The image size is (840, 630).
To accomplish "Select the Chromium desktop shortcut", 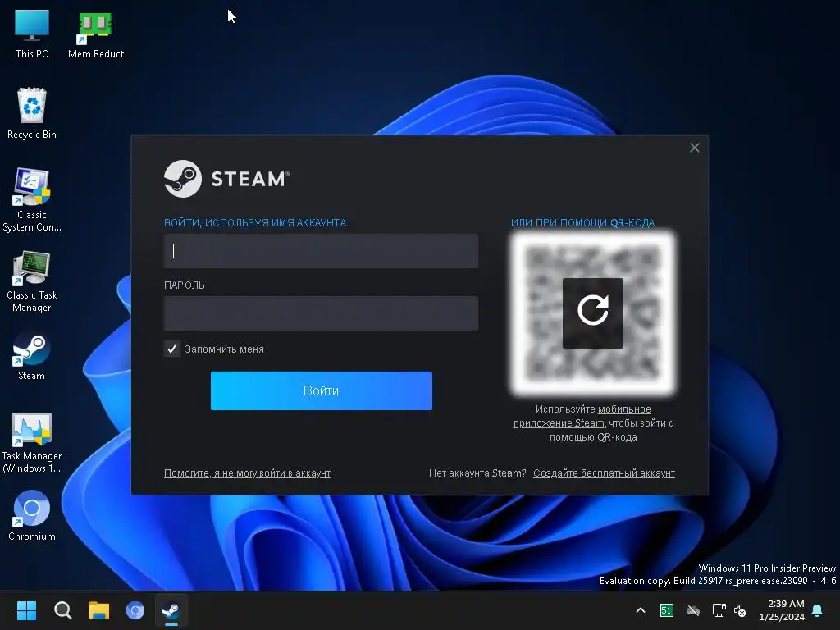I will click(x=32, y=515).
